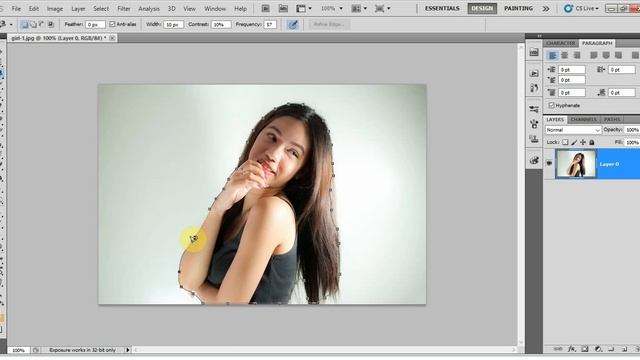Collapse panels with double-arrow icon
Image resolution: width=640 pixels, height=360 pixels.
(x=539, y=36)
